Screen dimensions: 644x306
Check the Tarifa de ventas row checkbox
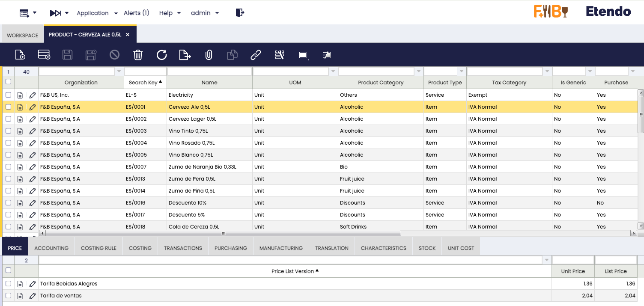(x=8, y=296)
